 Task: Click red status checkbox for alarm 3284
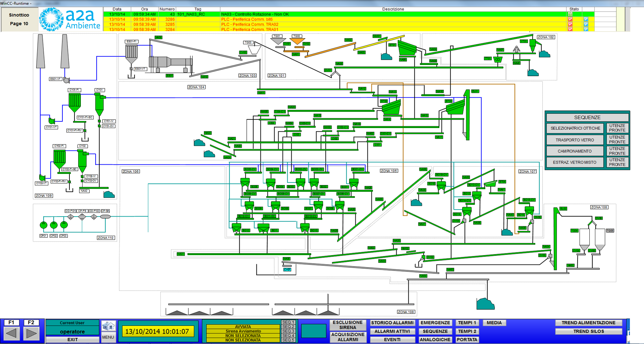tap(570, 30)
